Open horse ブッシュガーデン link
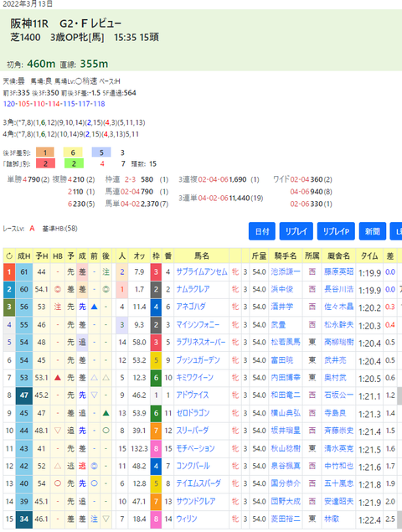 198,360
